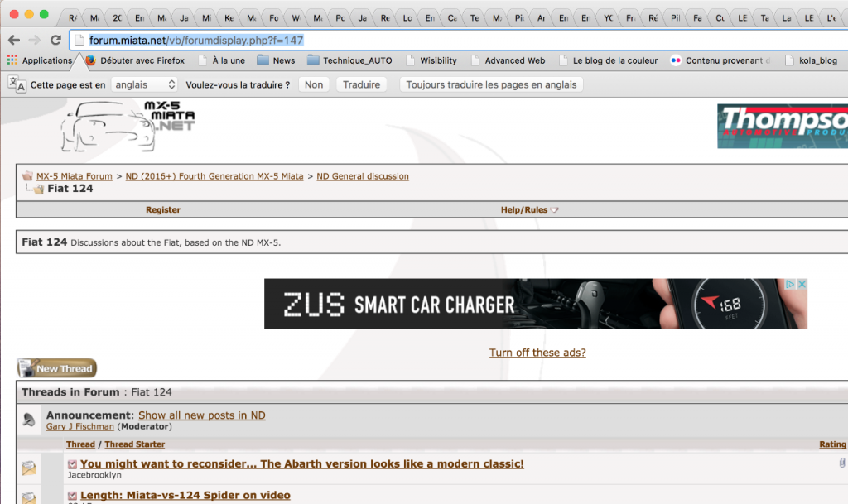848x504 pixels.
Task: Click the browser forward arrow
Action: pos(35,40)
